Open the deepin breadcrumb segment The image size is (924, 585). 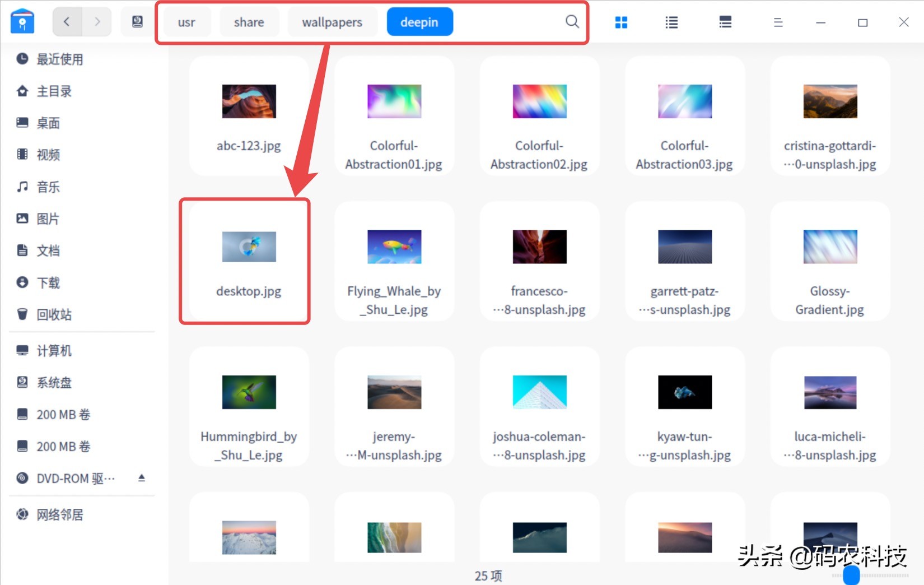click(x=419, y=22)
